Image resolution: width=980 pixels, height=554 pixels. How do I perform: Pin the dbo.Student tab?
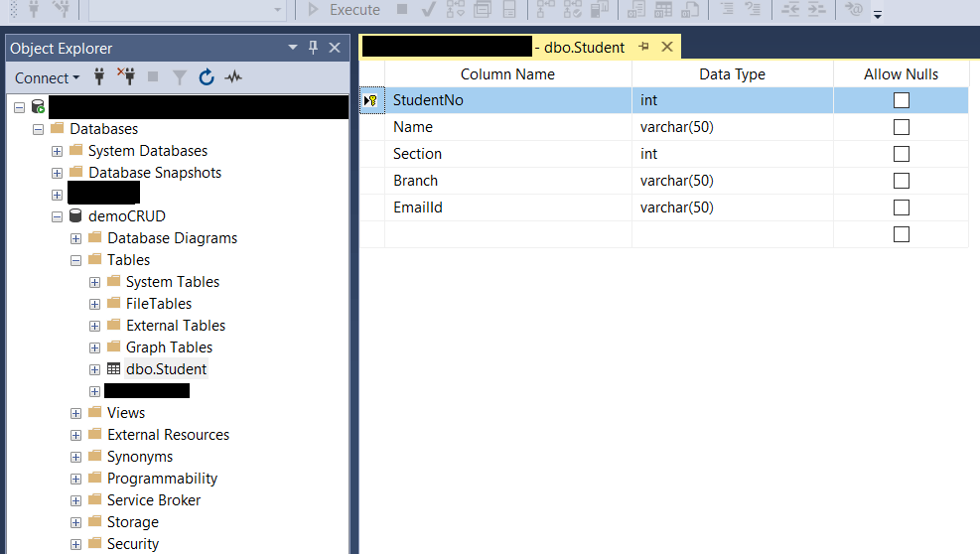[x=643, y=47]
